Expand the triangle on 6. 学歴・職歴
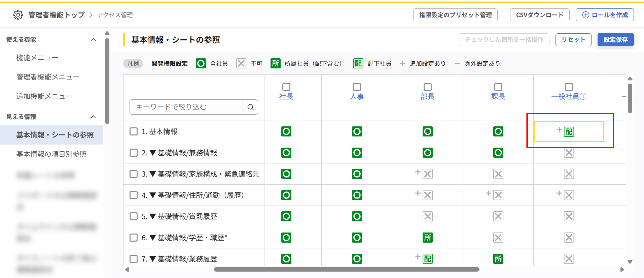This screenshot has width=644, height=278. (153, 238)
